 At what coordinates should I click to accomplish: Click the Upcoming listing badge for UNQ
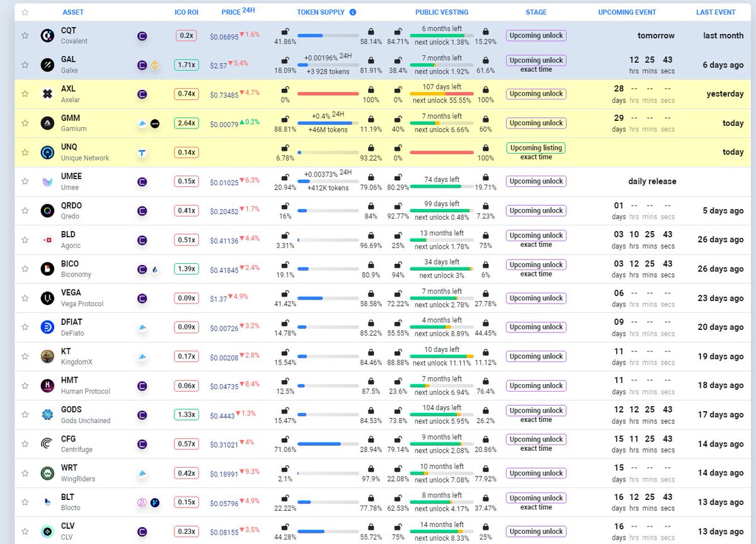(536, 148)
